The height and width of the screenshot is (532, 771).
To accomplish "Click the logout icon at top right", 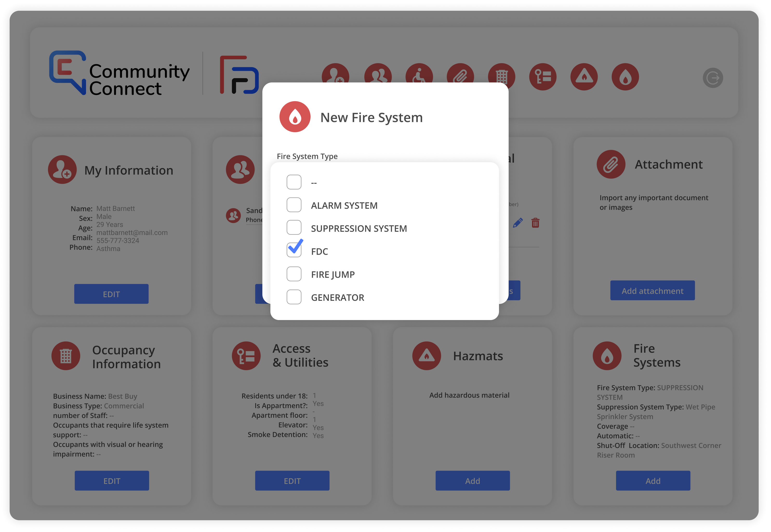I will pos(713,78).
